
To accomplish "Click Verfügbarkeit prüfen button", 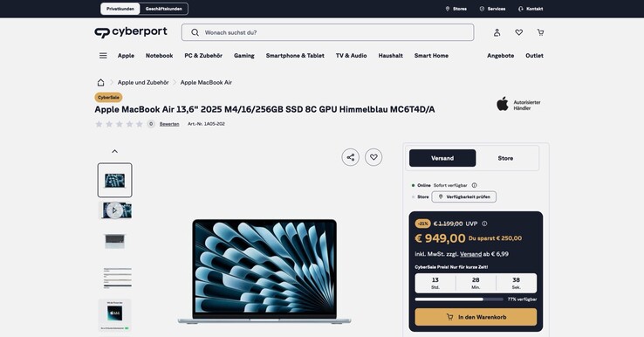I will tap(463, 196).
